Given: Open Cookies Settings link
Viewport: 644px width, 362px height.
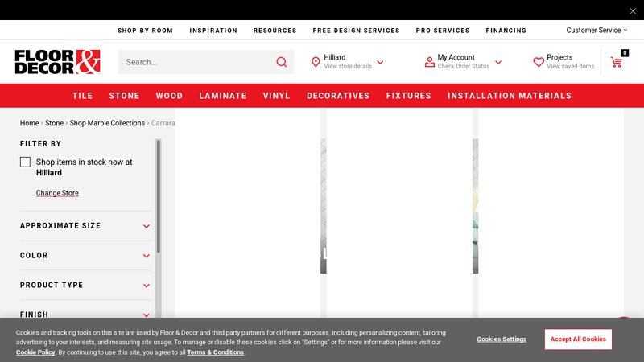Looking at the screenshot, I should coord(502,339).
